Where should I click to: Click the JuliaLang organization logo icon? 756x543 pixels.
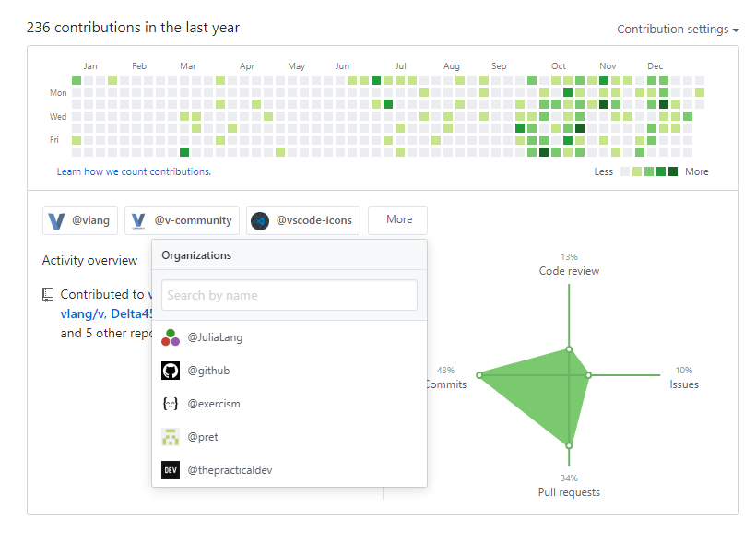click(x=171, y=337)
